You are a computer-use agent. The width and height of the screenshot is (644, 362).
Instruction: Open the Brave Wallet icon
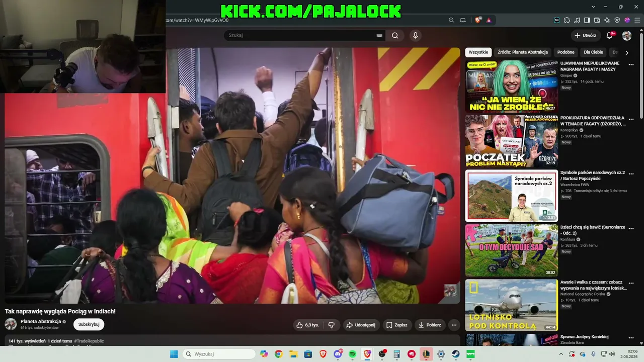pyautogui.click(x=597, y=20)
